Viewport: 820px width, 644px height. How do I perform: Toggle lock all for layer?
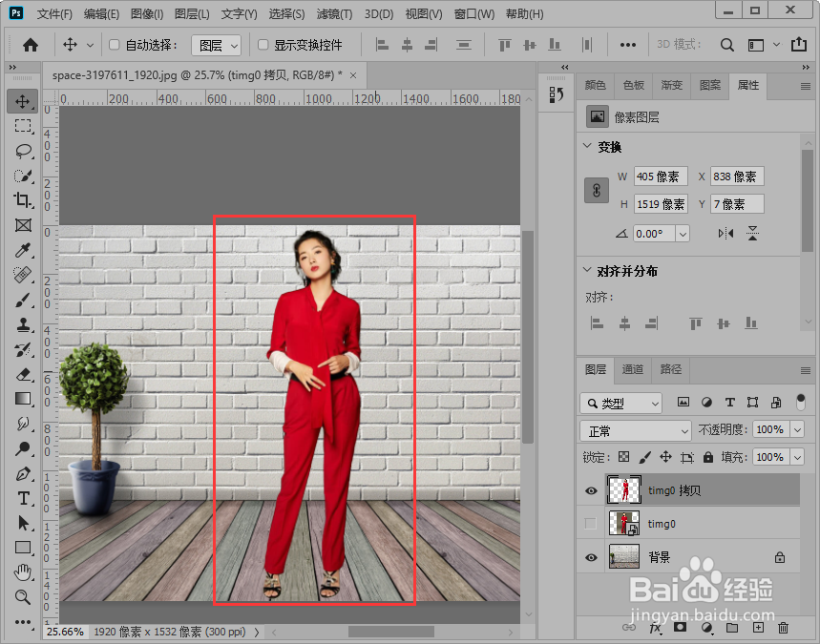coord(708,457)
